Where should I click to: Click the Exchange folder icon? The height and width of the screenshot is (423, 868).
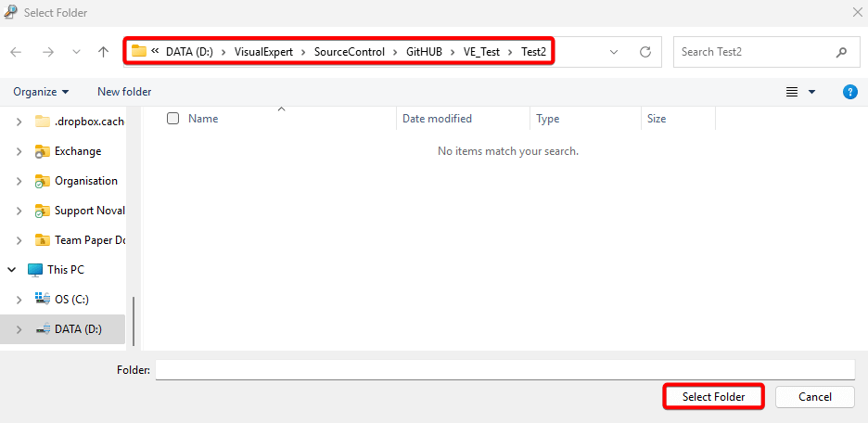(42, 152)
